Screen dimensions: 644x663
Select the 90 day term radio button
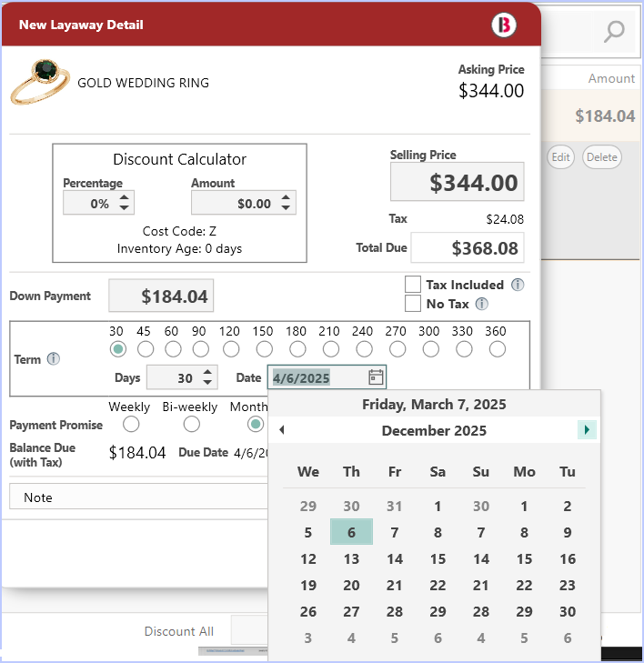coord(200,349)
